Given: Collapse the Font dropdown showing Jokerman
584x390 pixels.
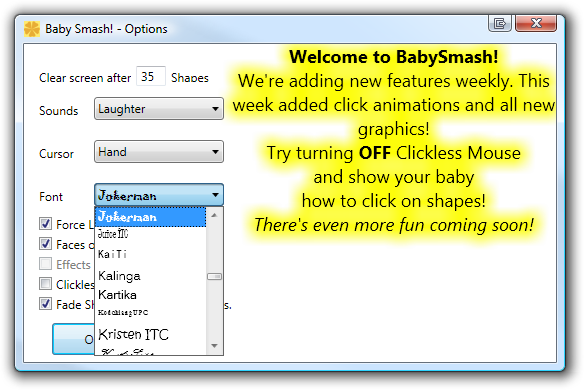Looking at the screenshot, I should tap(159, 195).
